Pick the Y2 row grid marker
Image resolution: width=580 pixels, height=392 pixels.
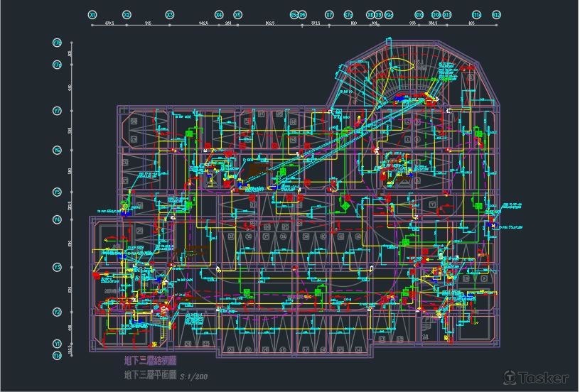coord(57,312)
